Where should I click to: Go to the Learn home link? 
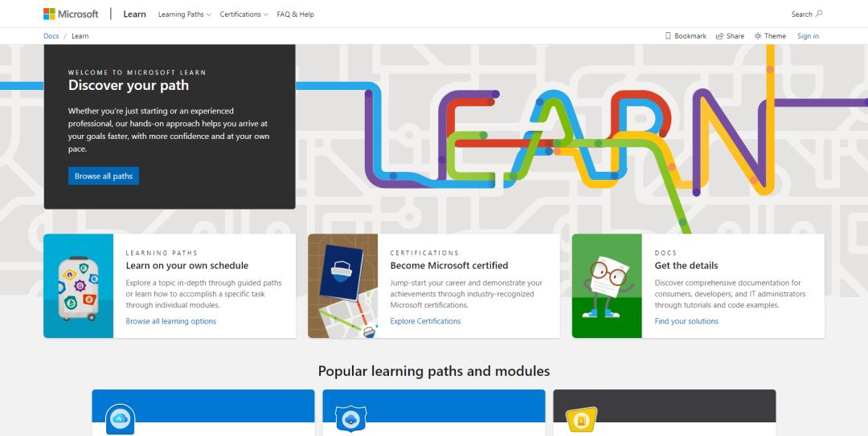click(134, 14)
